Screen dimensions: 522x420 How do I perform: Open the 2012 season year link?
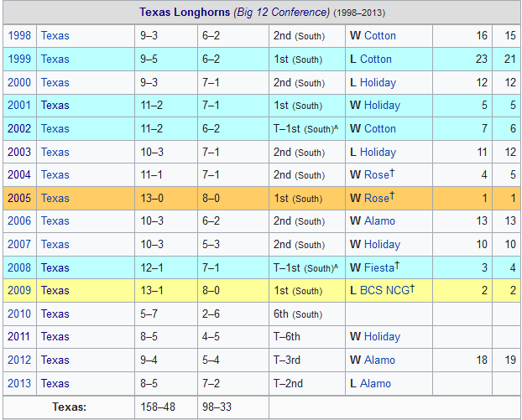pos(20,360)
